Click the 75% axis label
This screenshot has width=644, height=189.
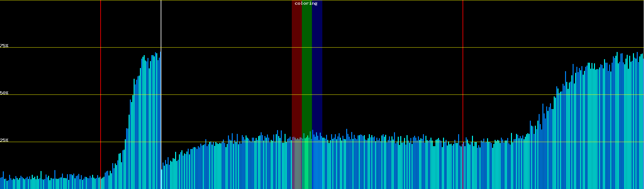click(x=4, y=46)
